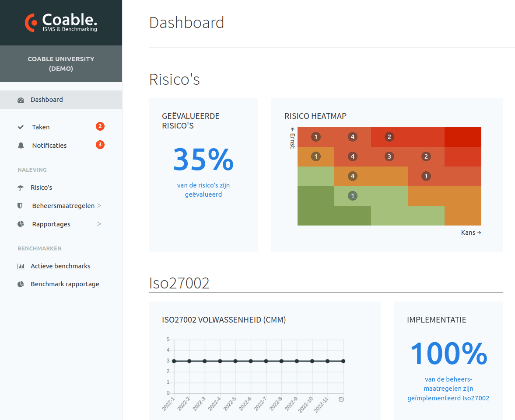
Task: Expand the Beheersmaatregelen submenu chevron
Action: coord(99,205)
